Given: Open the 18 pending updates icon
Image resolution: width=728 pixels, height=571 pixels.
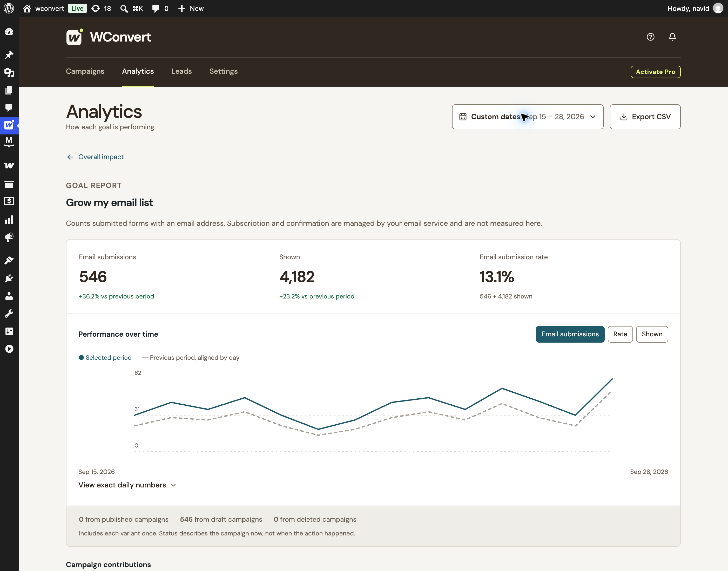Looking at the screenshot, I should (x=96, y=8).
